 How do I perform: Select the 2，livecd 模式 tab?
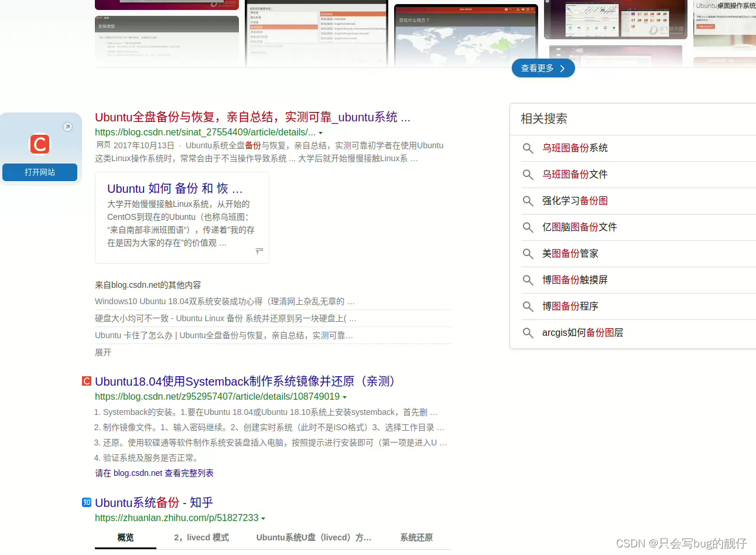click(201, 537)
